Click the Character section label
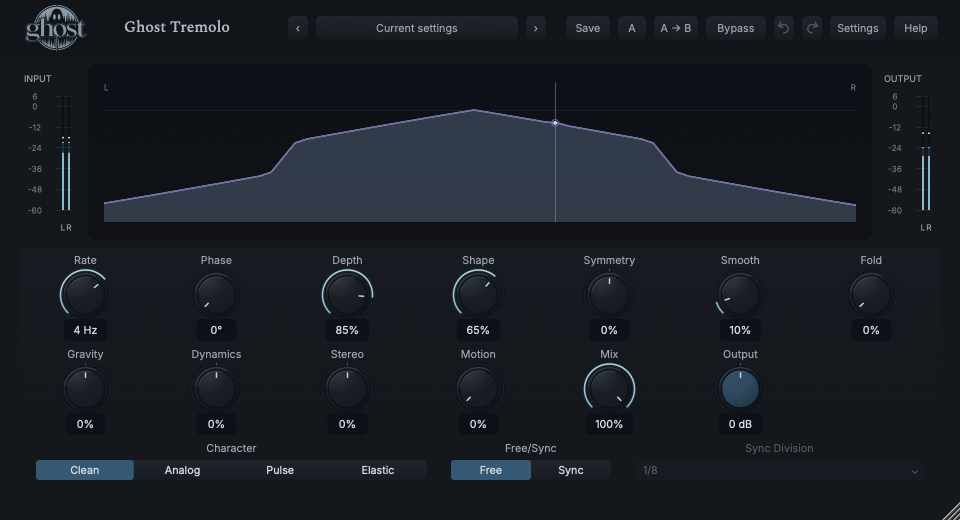960x520 pixels. pos(231,448)
